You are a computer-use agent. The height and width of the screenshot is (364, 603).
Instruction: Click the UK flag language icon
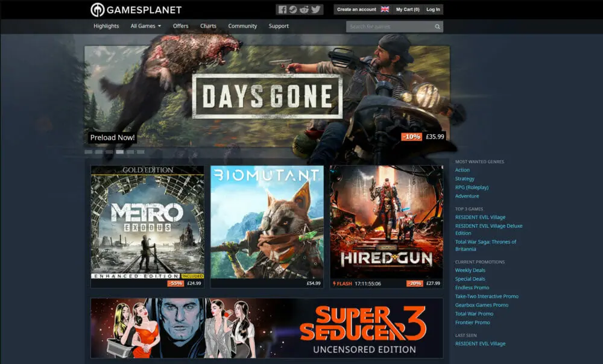pyautogui.click(x=385, y=10)
